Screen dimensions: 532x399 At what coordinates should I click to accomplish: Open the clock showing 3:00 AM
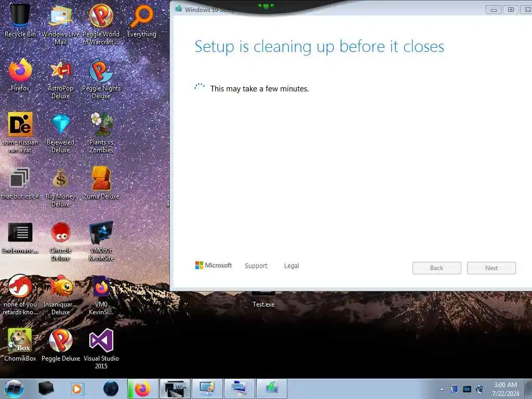tap(506, 389)
